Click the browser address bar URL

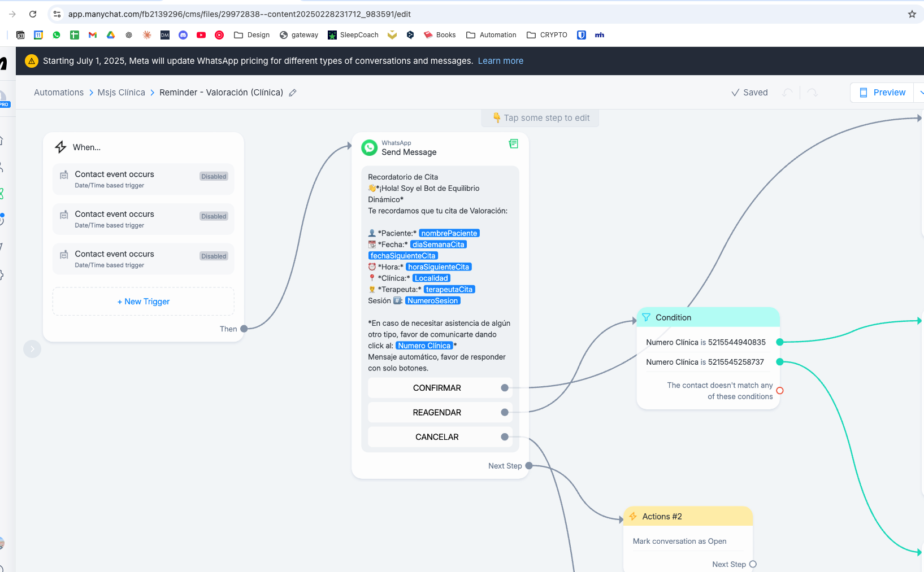(240, 14)
